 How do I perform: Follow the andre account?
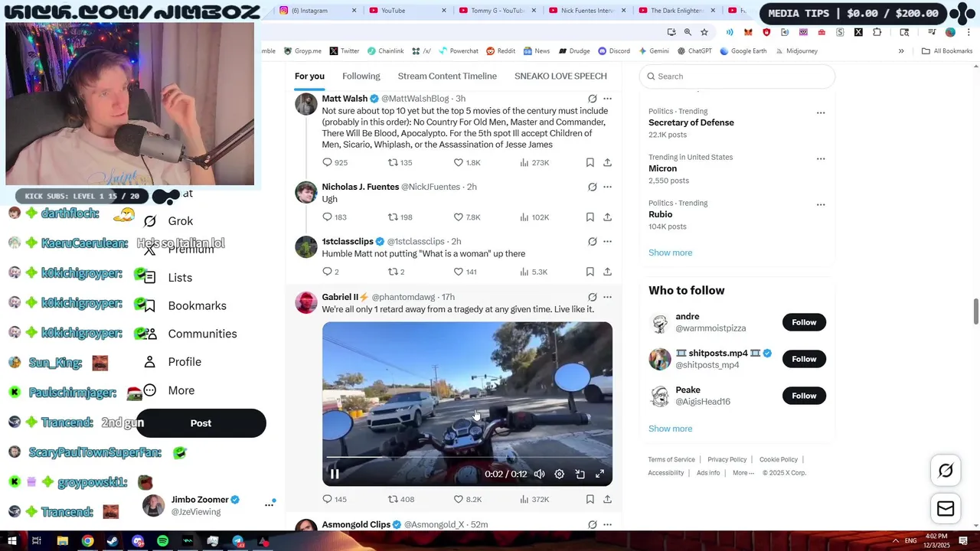tap(804, 322)
